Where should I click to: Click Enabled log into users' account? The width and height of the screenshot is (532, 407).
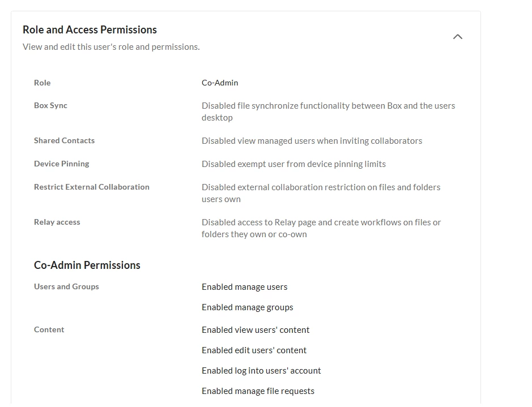[261, 370]
